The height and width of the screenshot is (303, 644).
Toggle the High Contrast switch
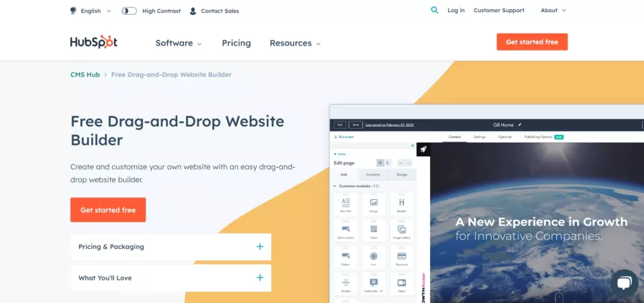[129, 11]
